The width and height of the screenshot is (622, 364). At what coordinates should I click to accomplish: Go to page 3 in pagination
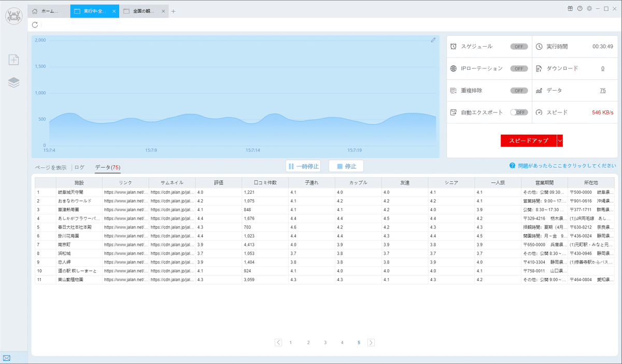pyautogui.click(x=326, y=343)
